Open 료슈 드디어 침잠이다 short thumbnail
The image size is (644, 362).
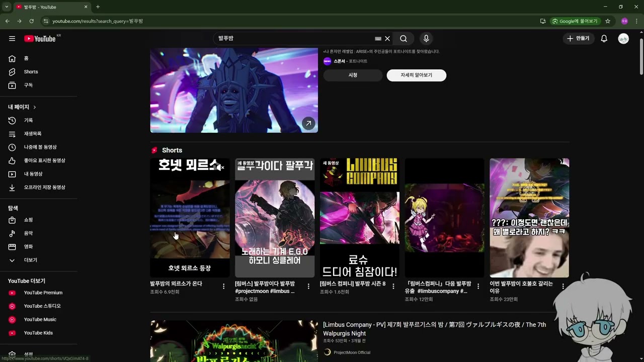click(360, 218)
